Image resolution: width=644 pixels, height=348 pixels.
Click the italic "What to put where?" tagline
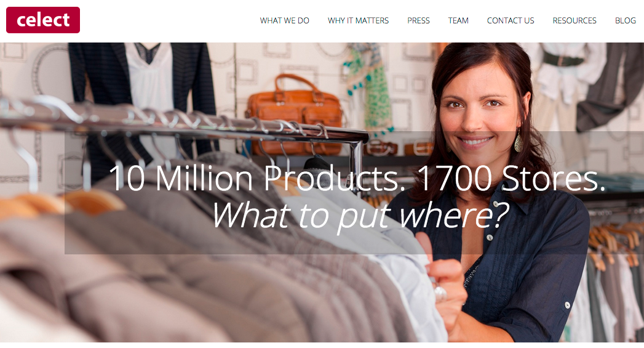360,216
